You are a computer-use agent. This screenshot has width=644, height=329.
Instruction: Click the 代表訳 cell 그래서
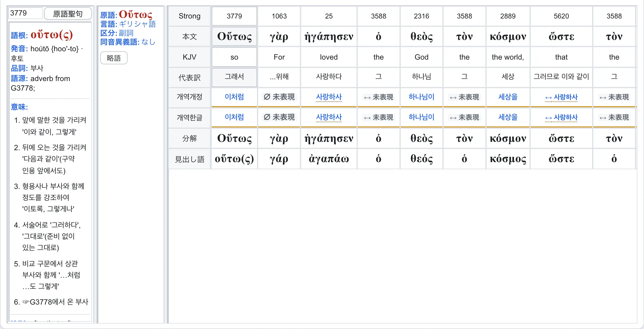(234, 77)
